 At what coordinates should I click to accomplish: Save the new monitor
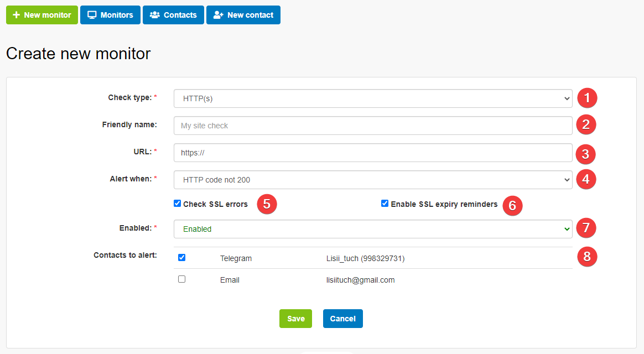click(x=295, y=319)
